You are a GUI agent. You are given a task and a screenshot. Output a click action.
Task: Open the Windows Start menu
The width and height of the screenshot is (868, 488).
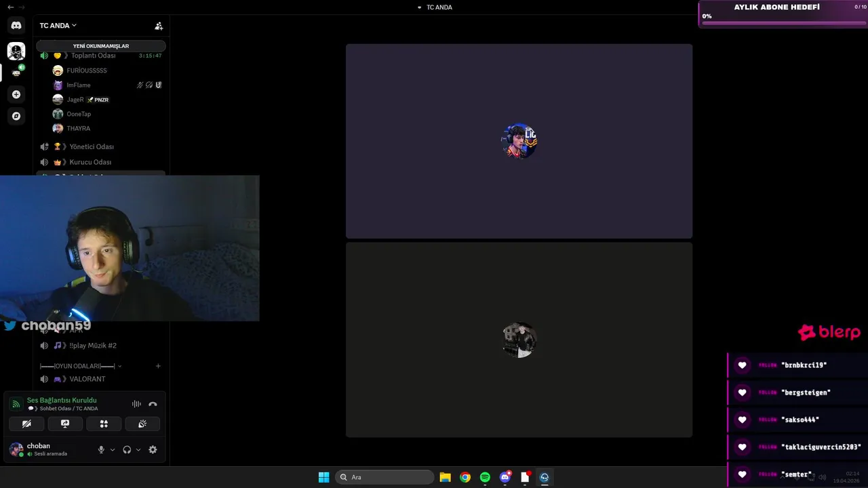[323, 477]
